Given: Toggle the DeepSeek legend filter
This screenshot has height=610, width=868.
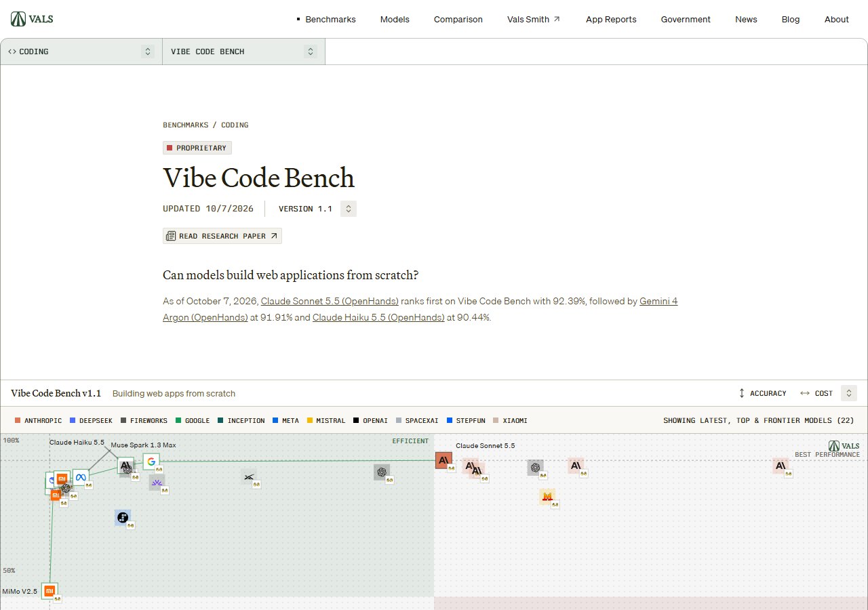Looking at the screenshot, I should click(x=91, y=421).
